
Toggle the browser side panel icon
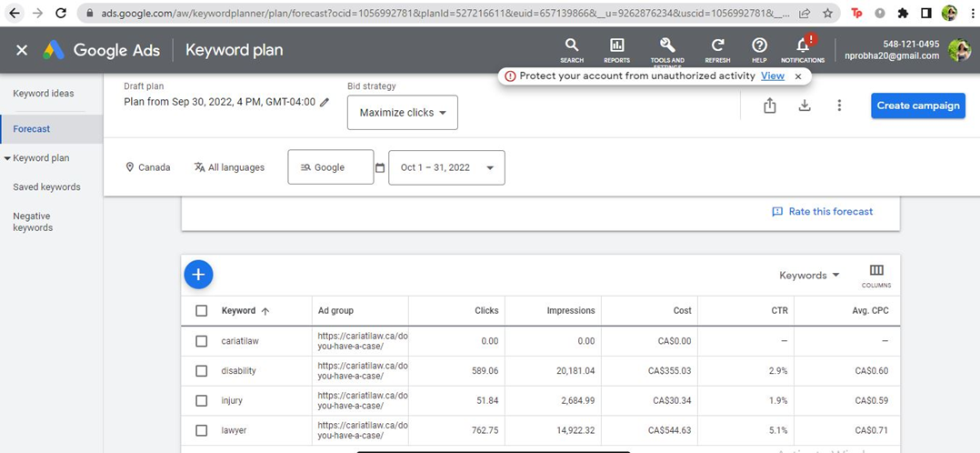click(926, 13)
